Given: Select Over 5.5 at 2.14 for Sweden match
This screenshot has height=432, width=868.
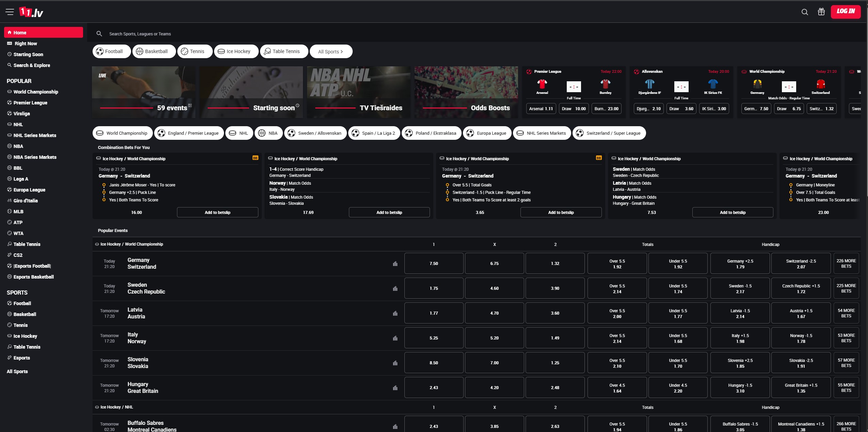Looking at the screenshot, I should click(x=617, y=288).
